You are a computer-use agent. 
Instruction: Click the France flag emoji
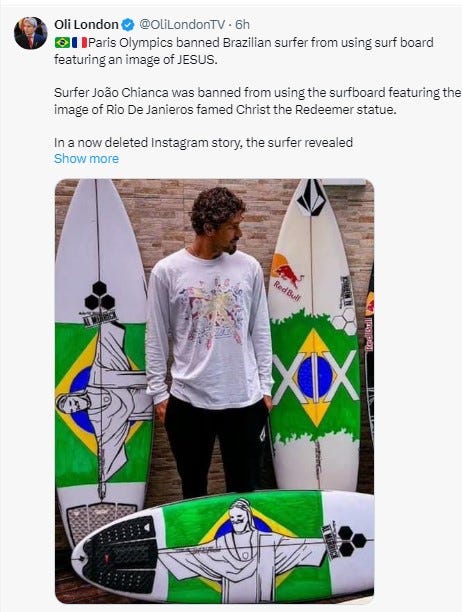[79, 42]
